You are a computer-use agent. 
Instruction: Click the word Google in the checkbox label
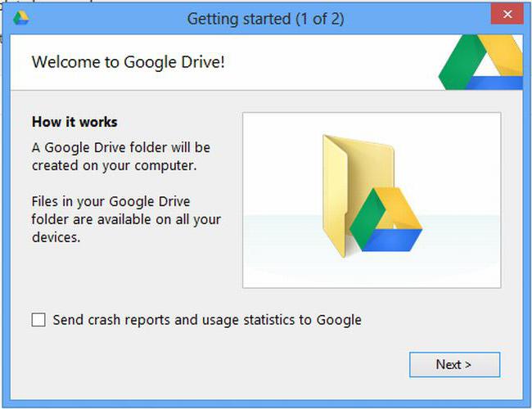339,321
